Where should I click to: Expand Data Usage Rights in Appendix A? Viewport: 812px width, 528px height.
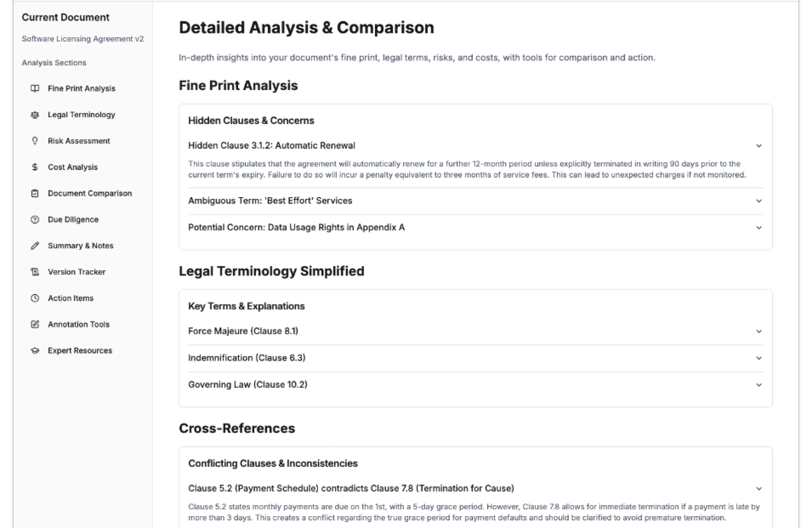(x=759, y=228)
